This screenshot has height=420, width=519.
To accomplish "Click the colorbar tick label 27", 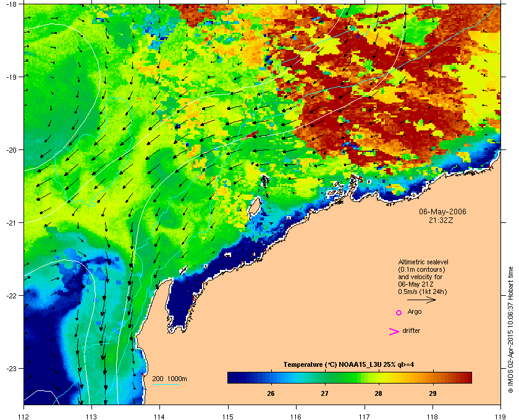I will pos(325,393).
